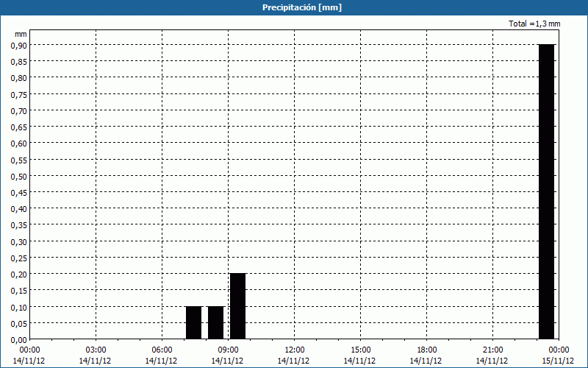This screenshot has height=368, width=588.
Task: Click the 0,40 y-axis value
Action: (x=19, y=209)
